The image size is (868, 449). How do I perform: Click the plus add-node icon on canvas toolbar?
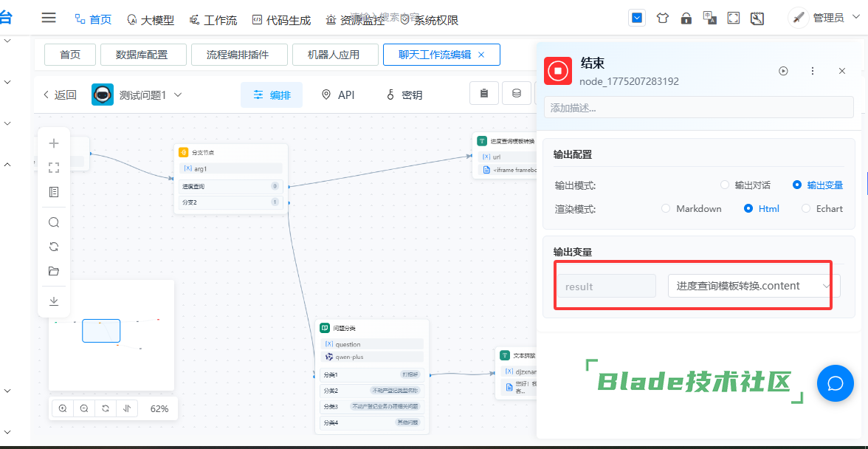(x=54, y=143)
